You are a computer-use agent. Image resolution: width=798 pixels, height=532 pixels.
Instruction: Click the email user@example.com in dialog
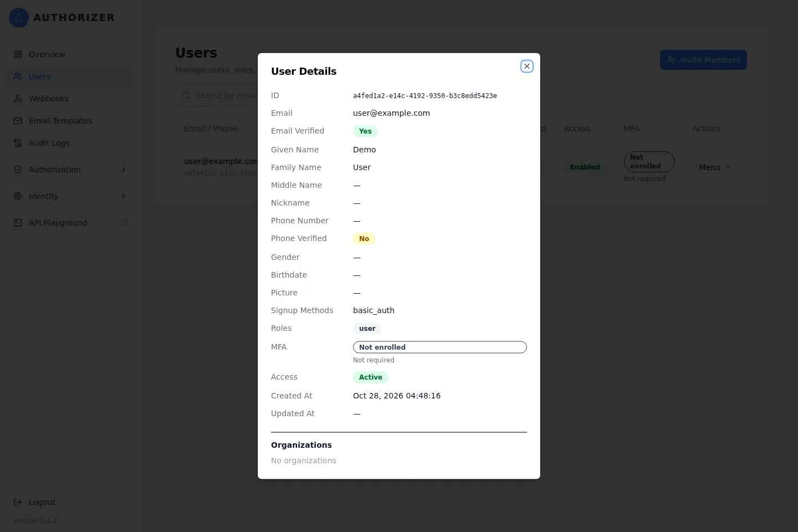pos(391,113)
